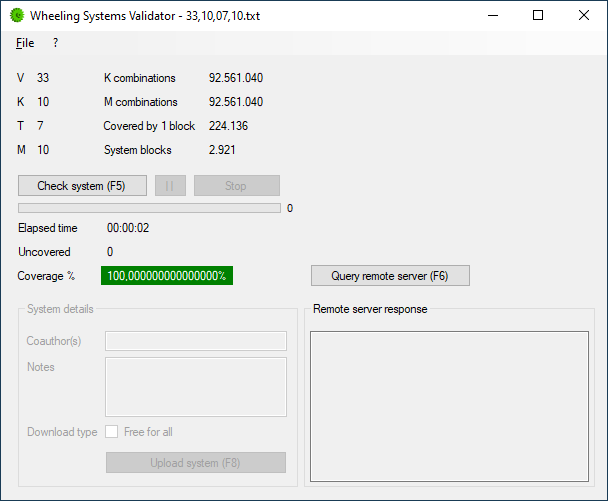608x501 pixels.
Task: Maximize the Wheeling Systems Validator window
Action: click(x=538, y=16)
